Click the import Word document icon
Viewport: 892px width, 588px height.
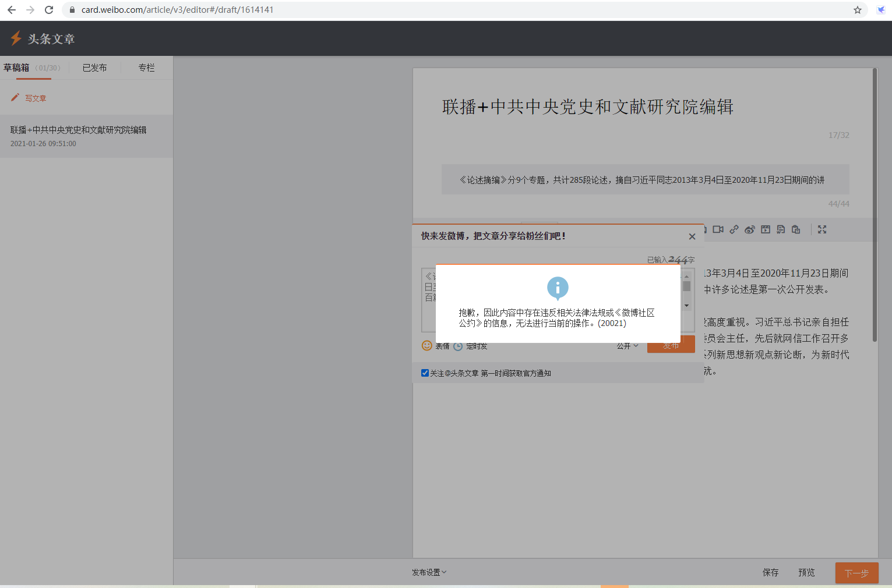781,229
